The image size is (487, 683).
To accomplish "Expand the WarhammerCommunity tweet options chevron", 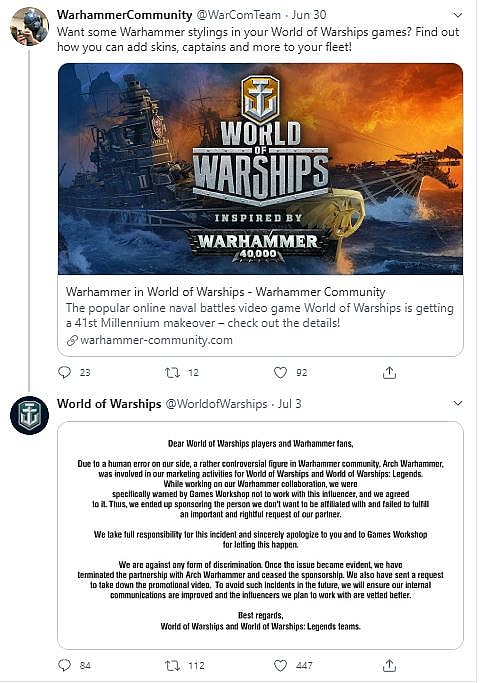I will tap(457, 15).
